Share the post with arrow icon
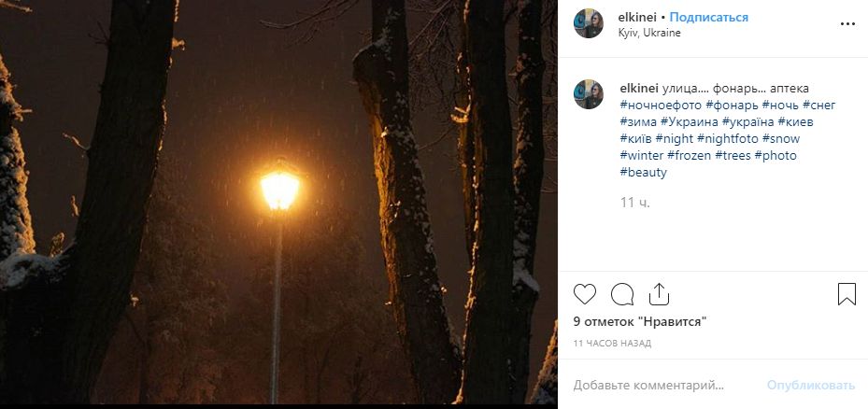The height and width of the screenshot is (409, 868). 659,295
